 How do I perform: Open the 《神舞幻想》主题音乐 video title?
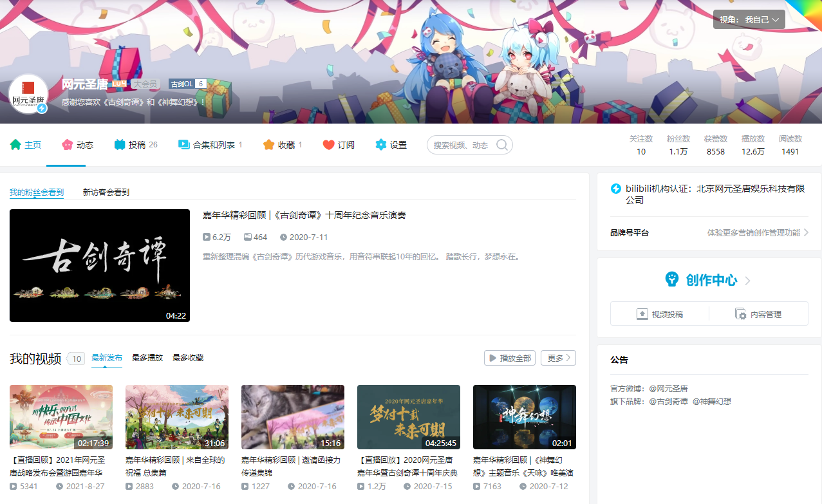pyautogui.click(x=523, y=466)
